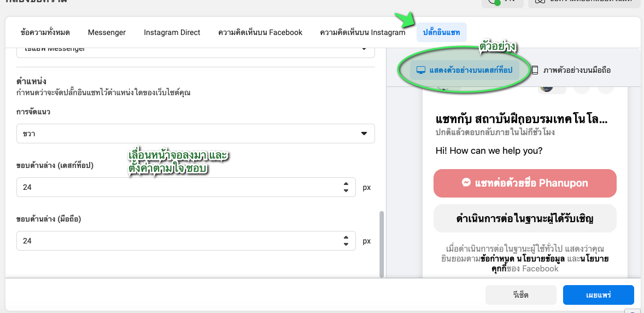The width and height of the screenshot is (644, 313).
Task: Switch to the Instagram Direct tab
Action: tap(172, 32)
